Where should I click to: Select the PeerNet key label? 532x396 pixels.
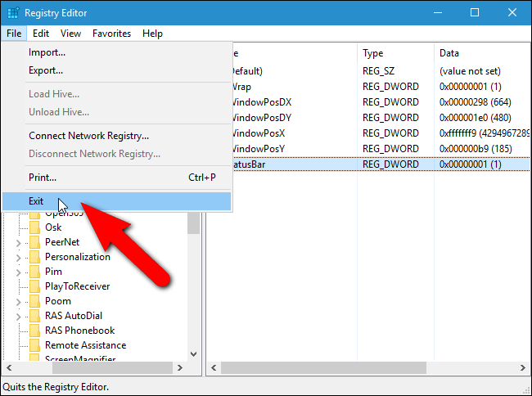62,242
